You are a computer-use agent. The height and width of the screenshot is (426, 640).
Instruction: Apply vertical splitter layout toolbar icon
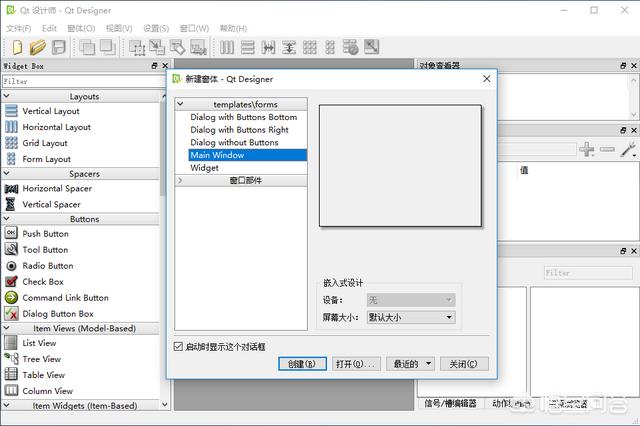click(x=289, y=47)
